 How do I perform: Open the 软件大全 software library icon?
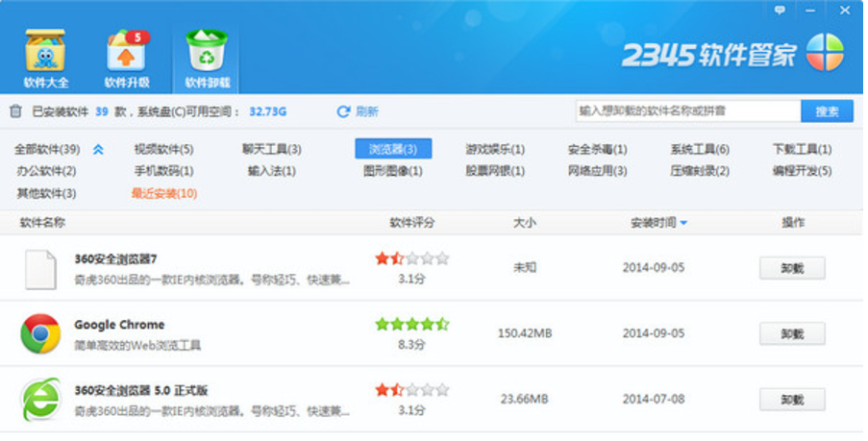[x=45, y=50]
